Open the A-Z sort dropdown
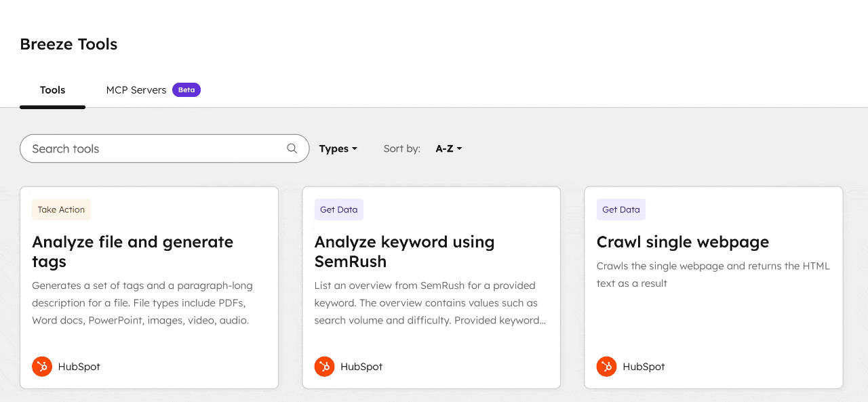Screen dimensions: 868x402 click(x=448, y=148)
